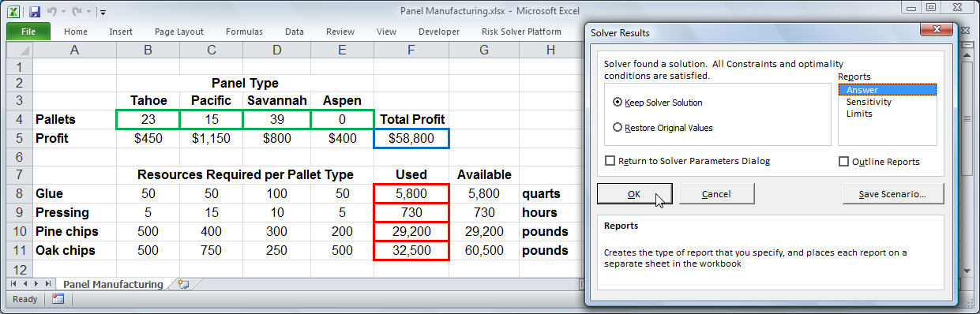The width and height of the screenshot is (980, 314).
Task: Select Pressing Used cell 730 in column F
Action: point(411,212)
